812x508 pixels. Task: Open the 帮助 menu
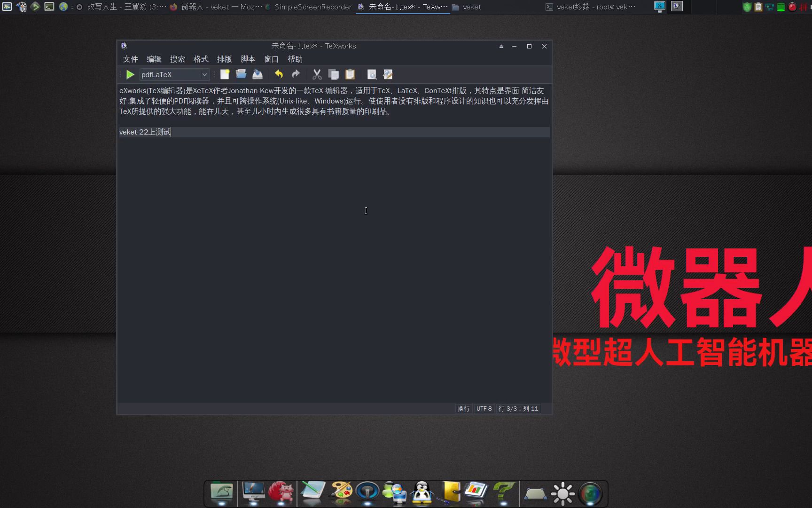(x=295, y=59)
